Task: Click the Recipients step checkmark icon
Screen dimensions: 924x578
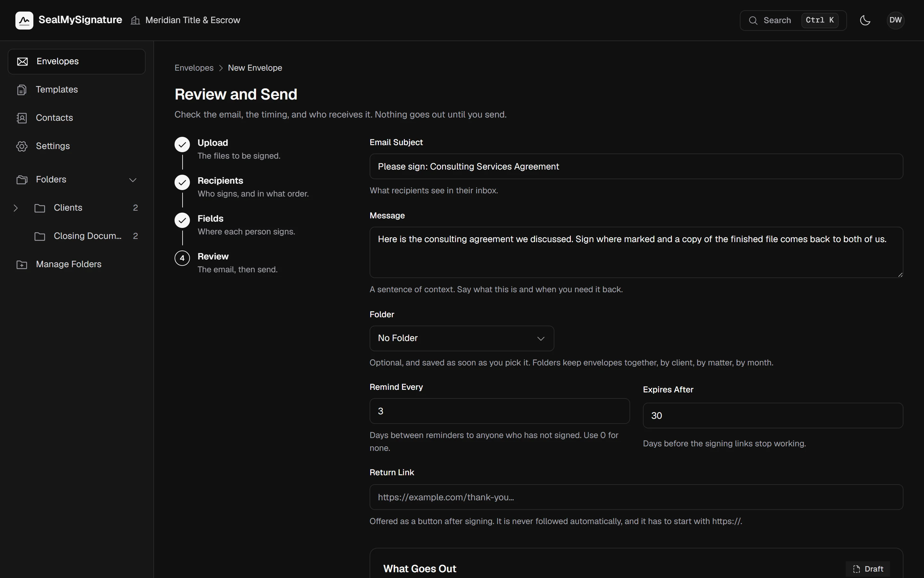Action: coord(182,182)
